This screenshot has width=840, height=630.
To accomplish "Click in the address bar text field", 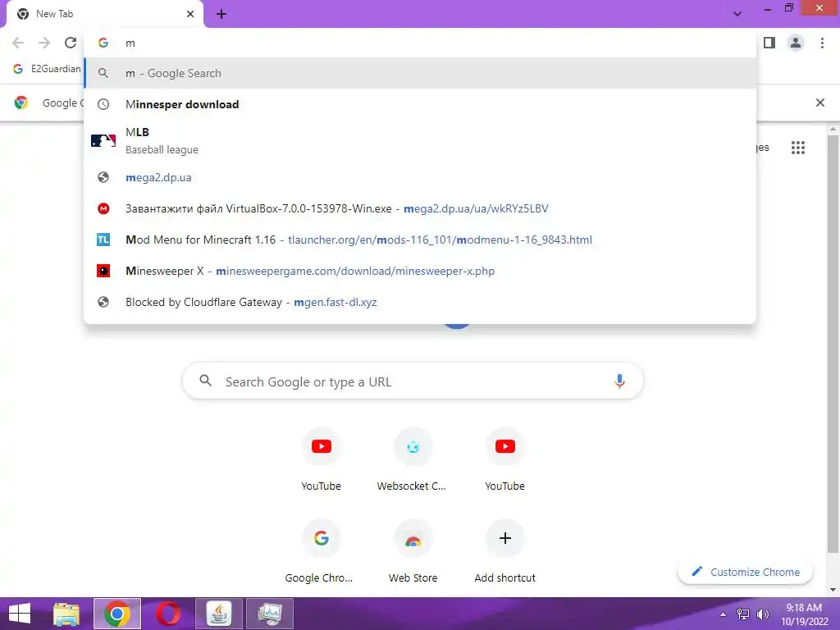I will [420, 43].
